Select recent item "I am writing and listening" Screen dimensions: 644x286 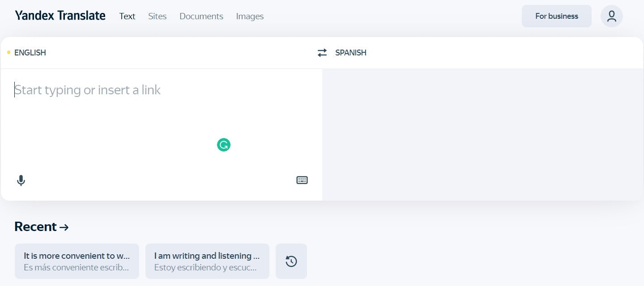coord(207,261)
